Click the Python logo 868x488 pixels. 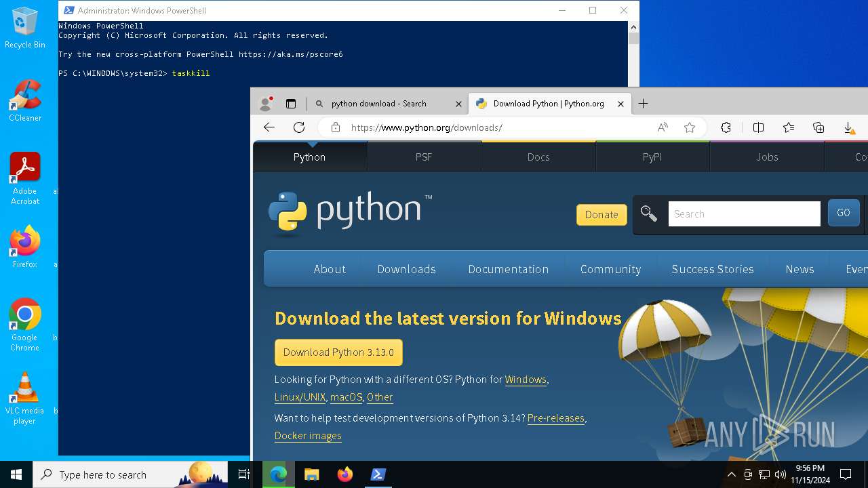[x=350, y=212]
